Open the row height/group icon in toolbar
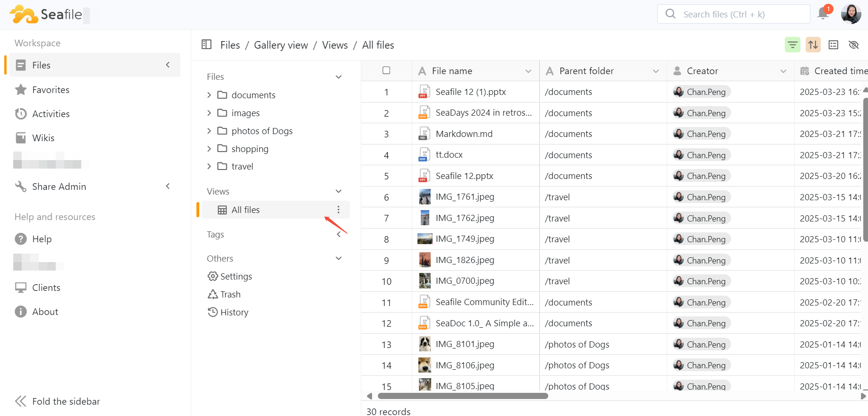This screenshot has width=868, height=416. (x=834, y=45)
